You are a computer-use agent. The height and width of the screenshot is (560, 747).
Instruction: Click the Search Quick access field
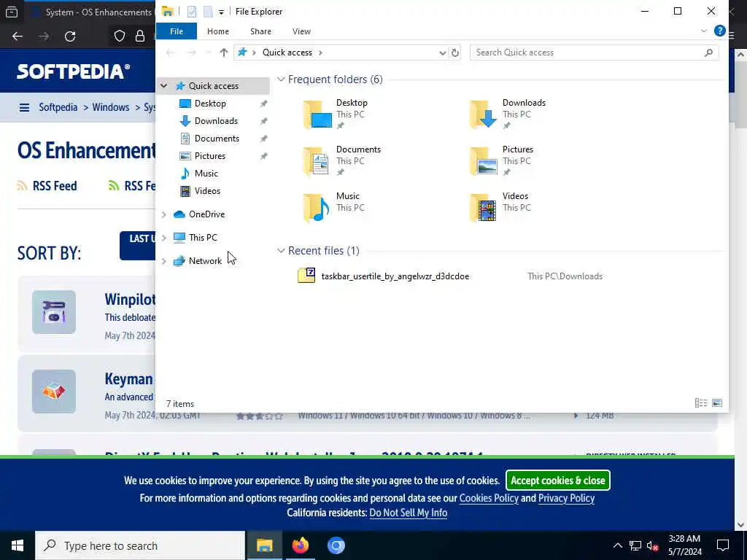(x=594, y=52)
